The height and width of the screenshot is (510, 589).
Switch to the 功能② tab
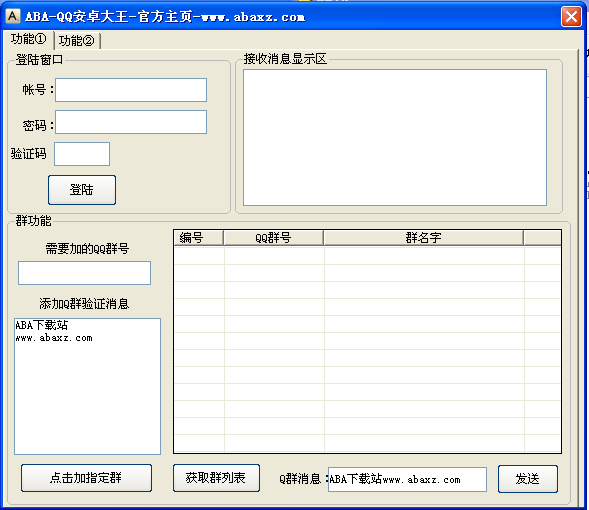pos(77,41)
